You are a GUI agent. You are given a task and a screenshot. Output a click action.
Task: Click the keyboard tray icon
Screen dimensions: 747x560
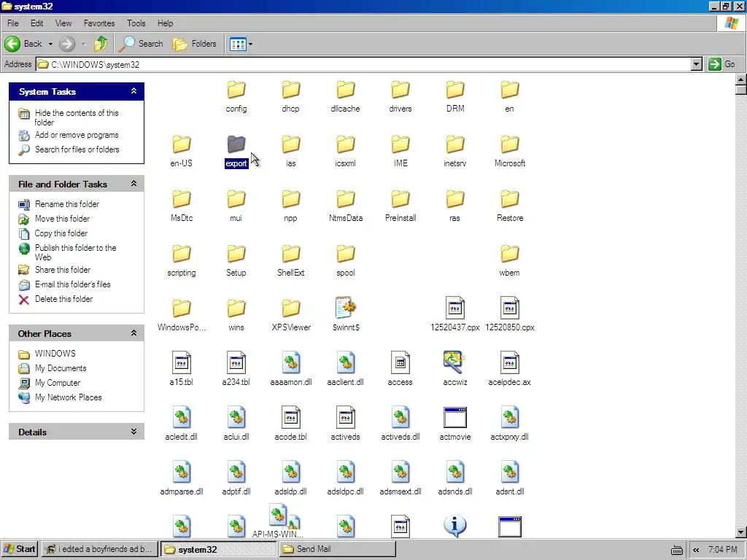[677, 551]
